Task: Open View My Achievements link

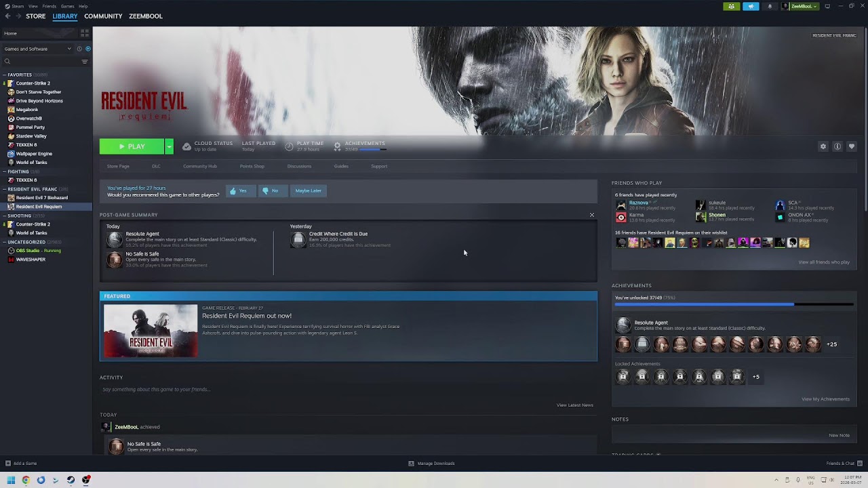Action: tap(825, 399)
